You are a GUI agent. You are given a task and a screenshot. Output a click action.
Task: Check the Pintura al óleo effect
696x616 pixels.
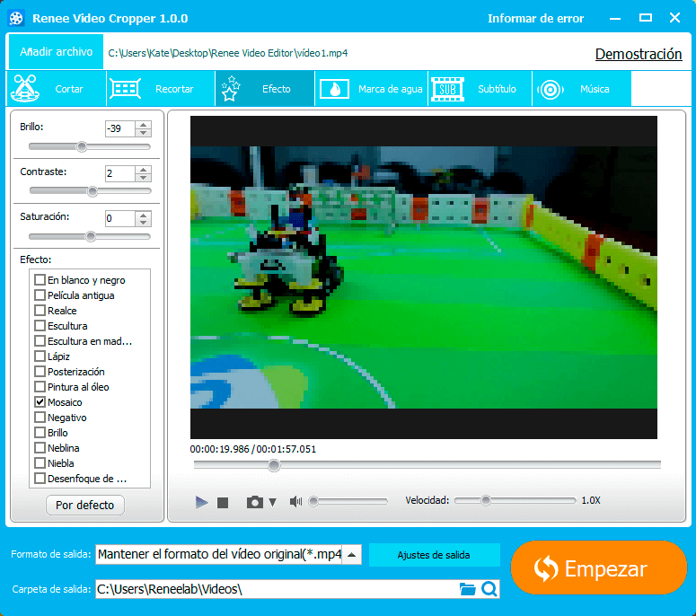pyautogui.click(x=40, y=386)
